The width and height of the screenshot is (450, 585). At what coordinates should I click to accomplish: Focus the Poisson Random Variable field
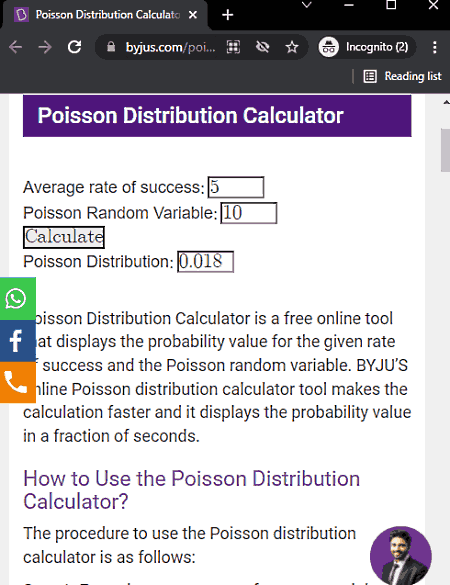(249, 213)
